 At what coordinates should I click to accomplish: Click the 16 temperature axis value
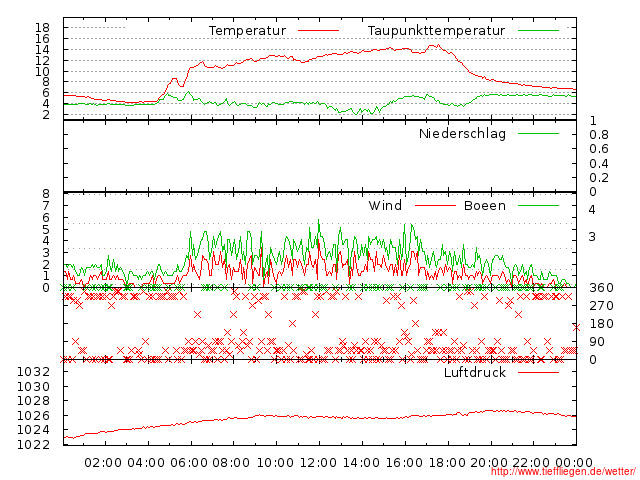pos(42,39)
